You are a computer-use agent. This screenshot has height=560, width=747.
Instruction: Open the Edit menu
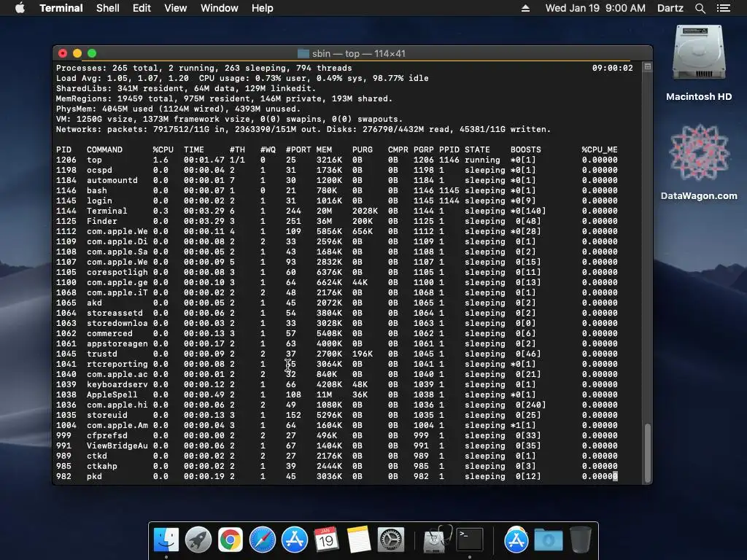coord(142,8)
